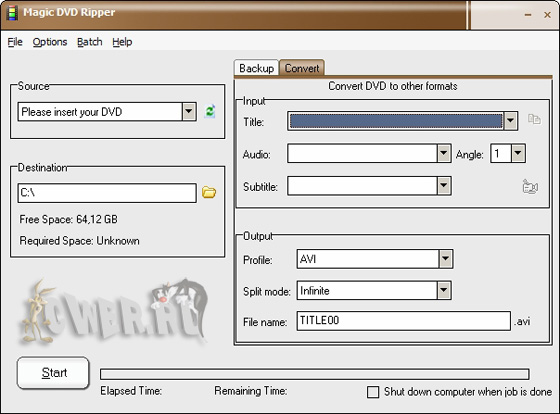Click the camera preview icon near Subtitle

(x=530, y=186)
